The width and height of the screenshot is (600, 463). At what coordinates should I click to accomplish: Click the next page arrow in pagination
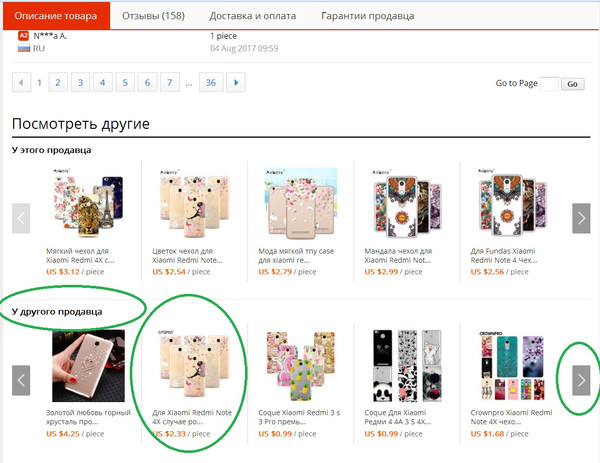click(236, 82)
